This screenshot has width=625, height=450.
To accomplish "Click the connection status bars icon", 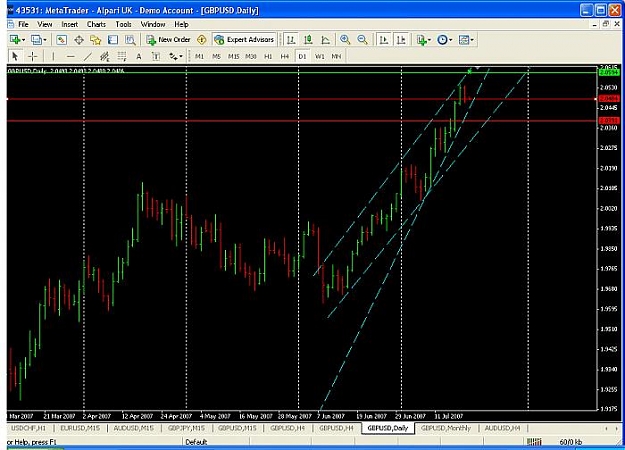I will [x=535, y=442].
